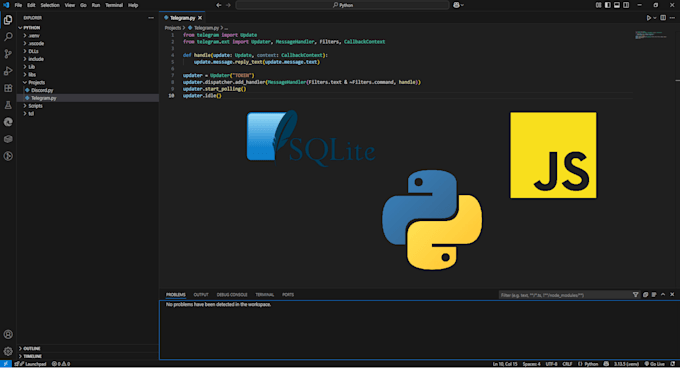Expand the .vscode folder
The height and width of the screenshot is (368, 680).
pyautogui.click(x=88, y=43)
